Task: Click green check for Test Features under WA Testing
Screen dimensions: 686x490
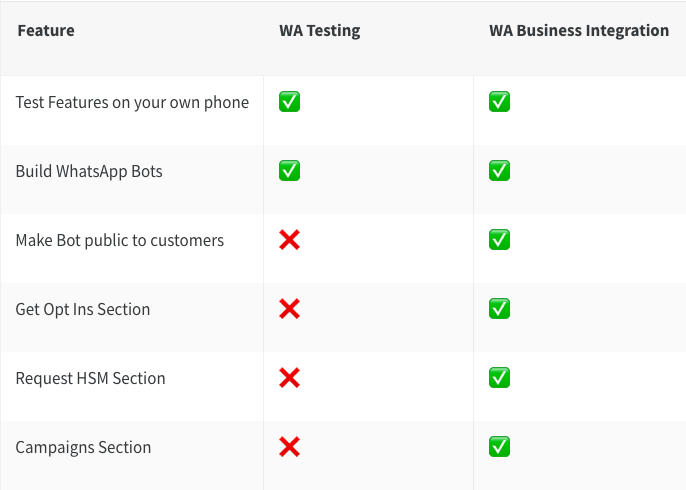Action: pos(289,102)
